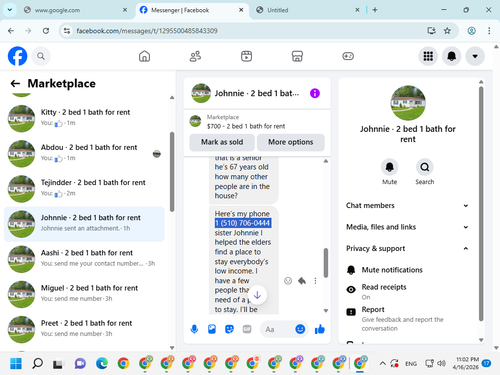Search in conversation button
The width and height of the screenshot is (500, 375).
tap(425, 167)
